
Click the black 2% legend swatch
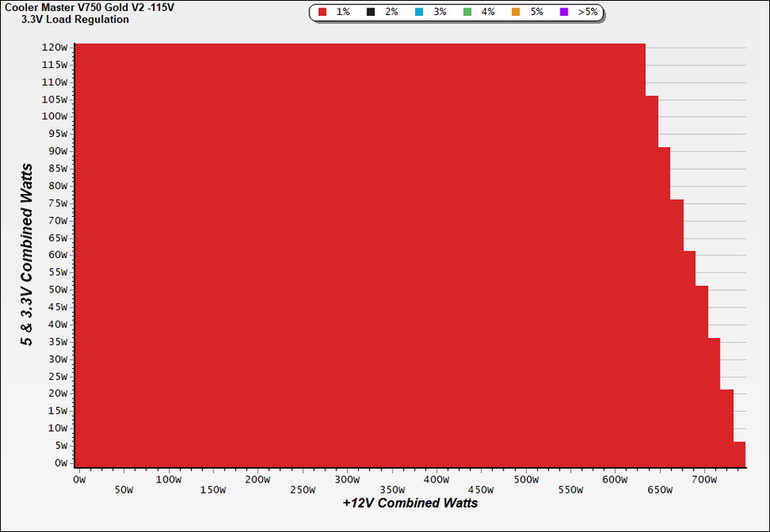pyautogui.click(x=371, y=13)
